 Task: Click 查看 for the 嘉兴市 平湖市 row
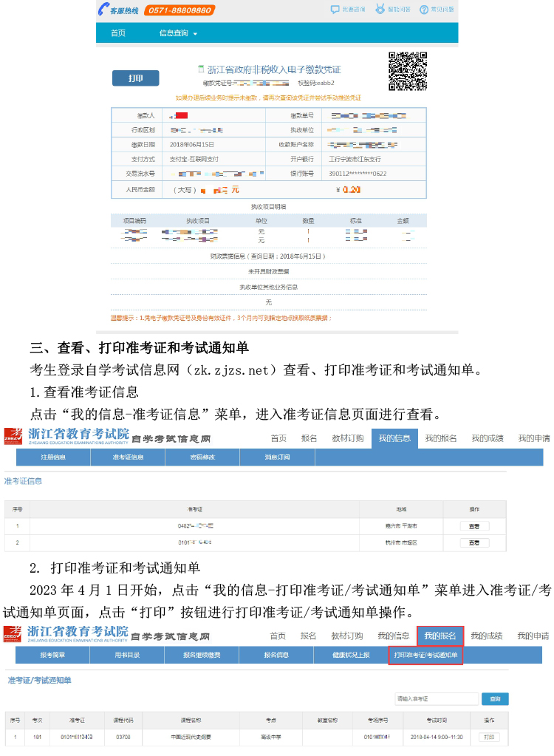click(x=474, y=526)
